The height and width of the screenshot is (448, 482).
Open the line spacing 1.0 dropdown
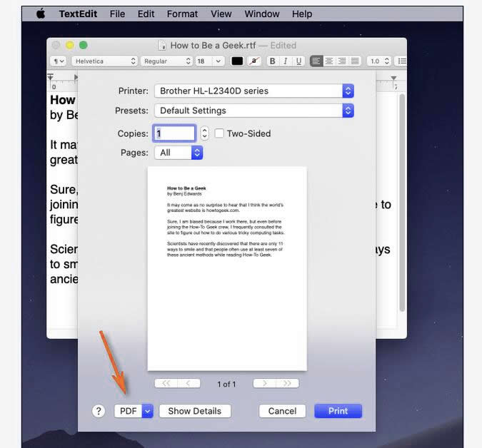(x=379, y=61)
